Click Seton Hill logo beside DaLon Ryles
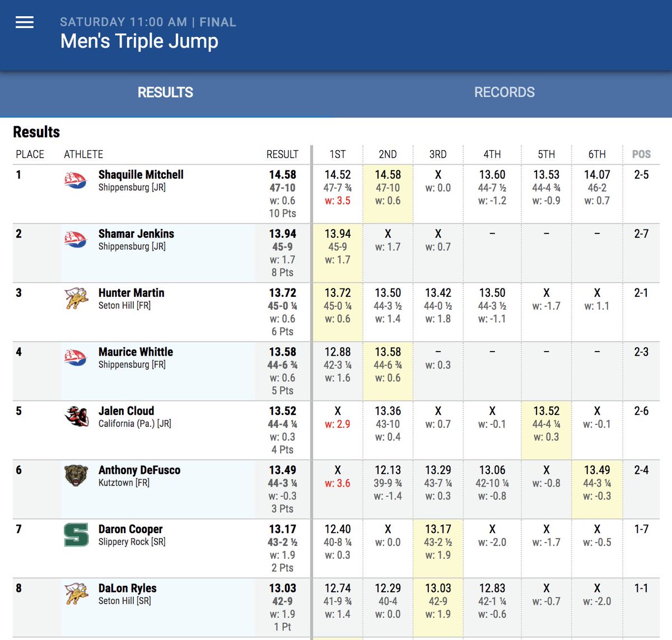Viewport: 672px width, 640px height. pos(76,594)
